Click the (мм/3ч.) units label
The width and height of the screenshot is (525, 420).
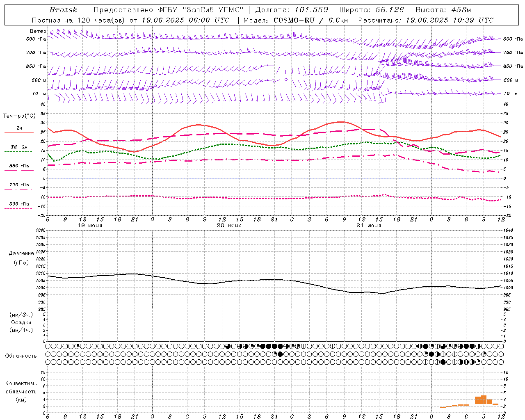pyautogui.click(x=21, y=315)
